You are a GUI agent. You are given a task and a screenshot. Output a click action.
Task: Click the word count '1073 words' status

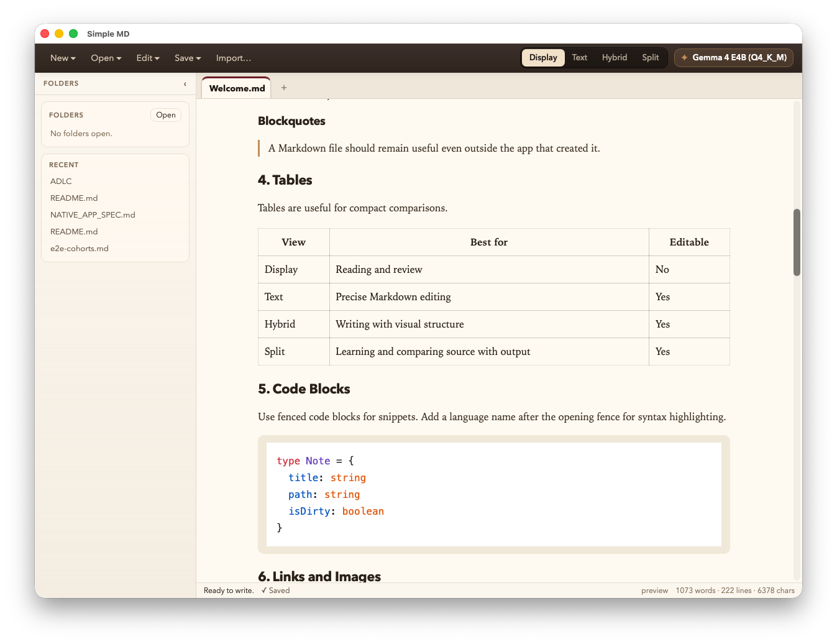click(x=695, y=591)
